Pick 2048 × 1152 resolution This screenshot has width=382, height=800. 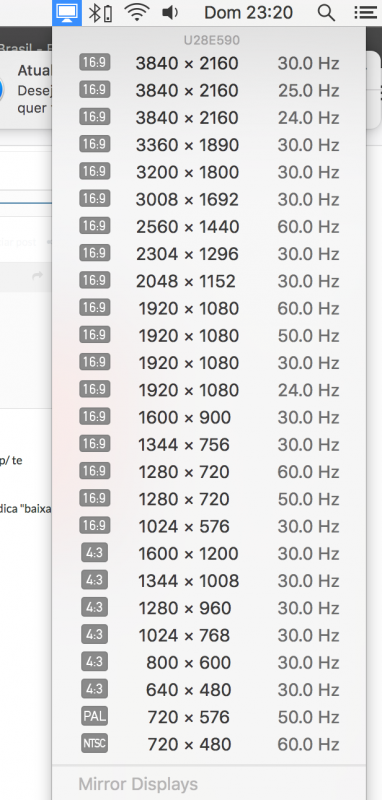(x=209, y=281)
